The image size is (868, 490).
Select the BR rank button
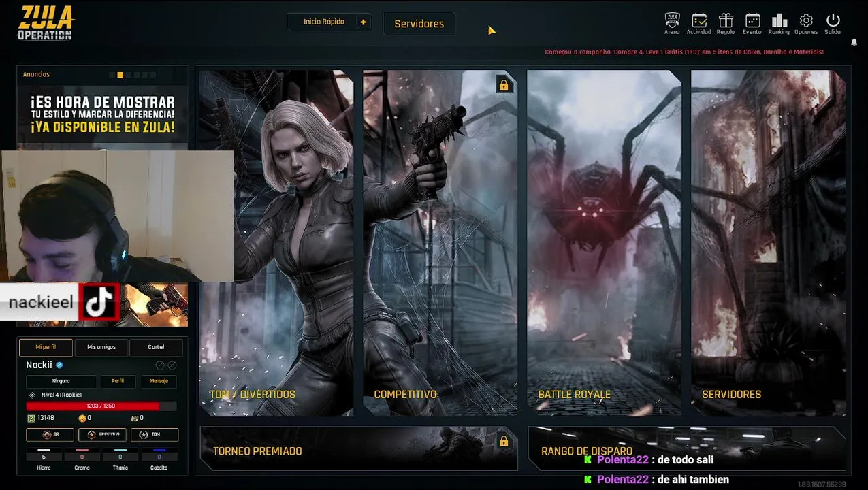pyautogui.click(x=50, y=434)
